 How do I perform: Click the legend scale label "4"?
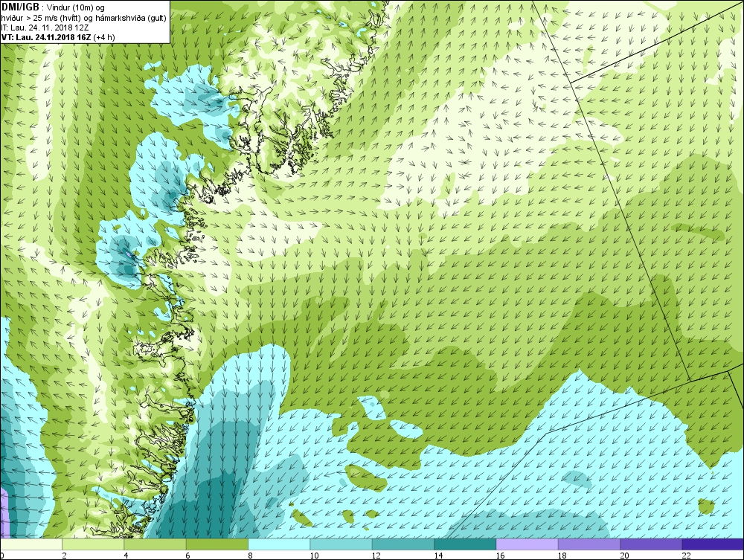point(126,556)
